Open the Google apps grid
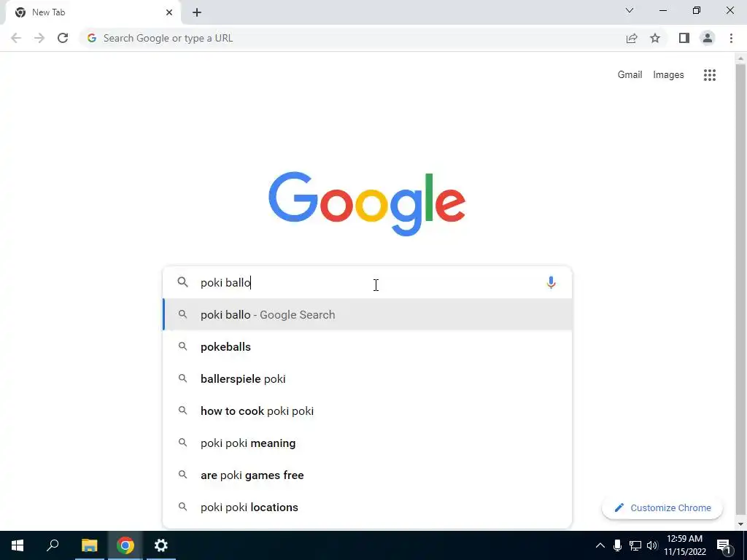This screenshot has height=560, width=747. [x=709, y=75]
